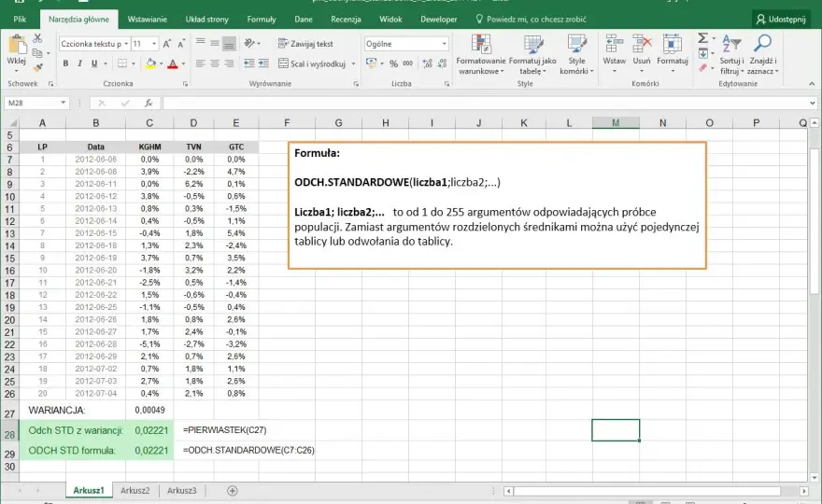The height and width of the screenshot is (504, 822).
Task: Click the accounting currency format icon
Action: (x=371, y=63)
